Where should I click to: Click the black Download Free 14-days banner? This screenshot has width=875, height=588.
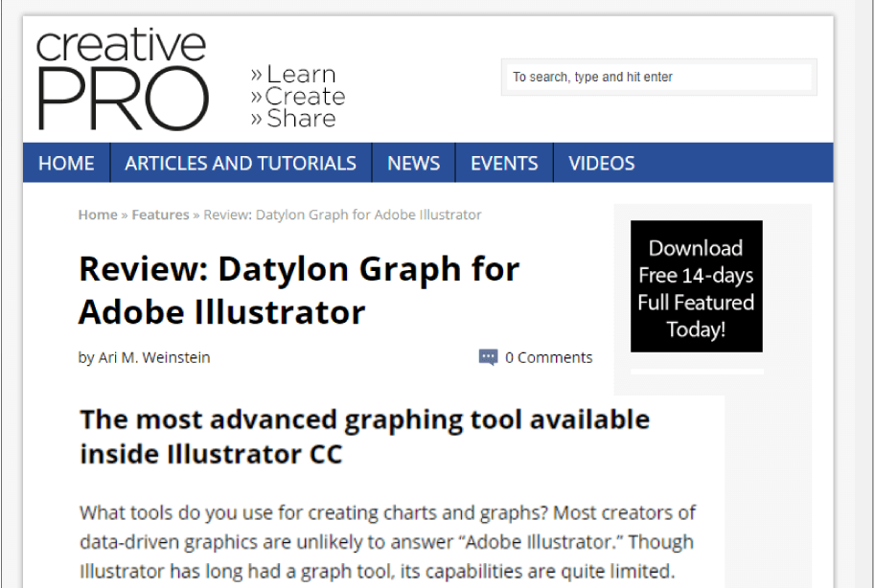[x=696, y=286]
